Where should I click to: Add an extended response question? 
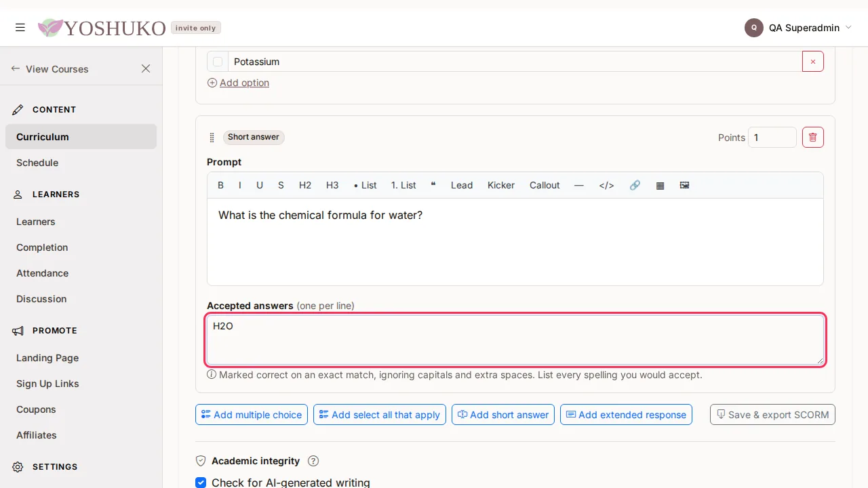[x=626, y=415]
